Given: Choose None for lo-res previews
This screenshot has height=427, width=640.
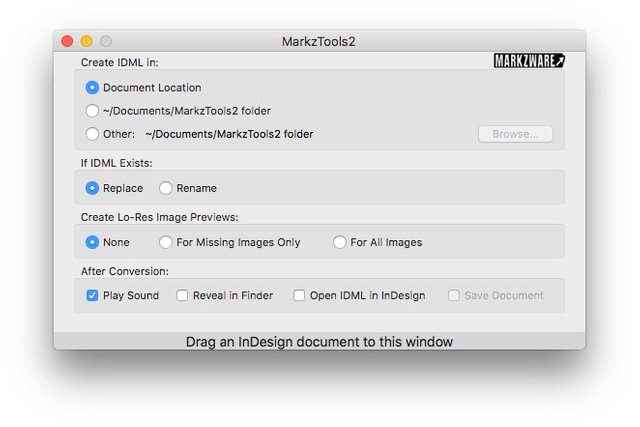Looking at the screenshot, I should pyautogui.click(x=92, y=242).
